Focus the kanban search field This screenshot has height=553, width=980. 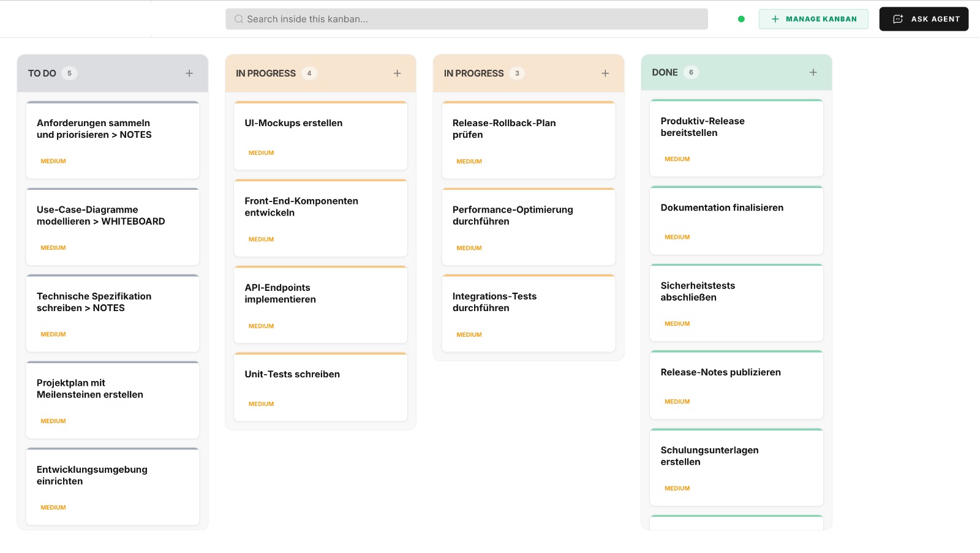pyautogui.click(x=467, y=19)
